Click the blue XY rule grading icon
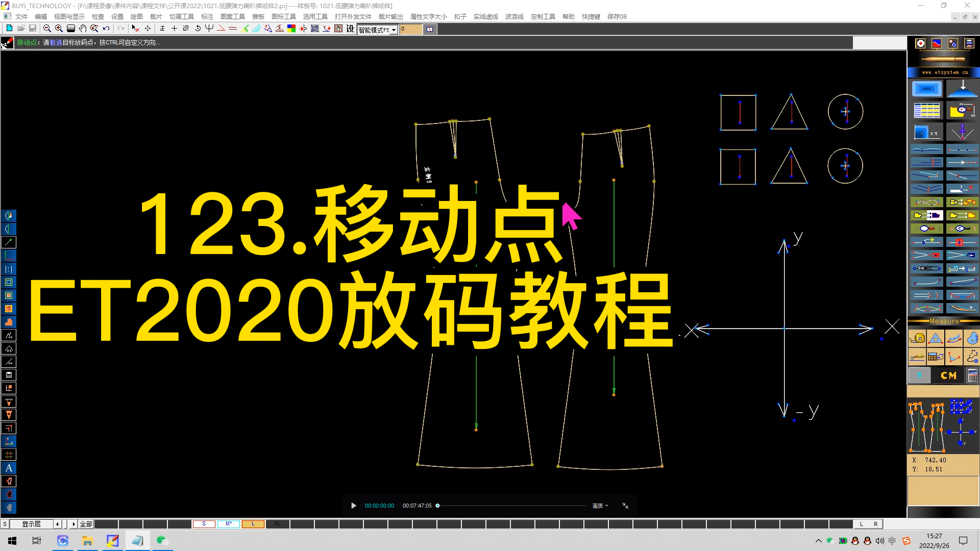The width and height of the screenshot is (980, 551). coord(927,132)
